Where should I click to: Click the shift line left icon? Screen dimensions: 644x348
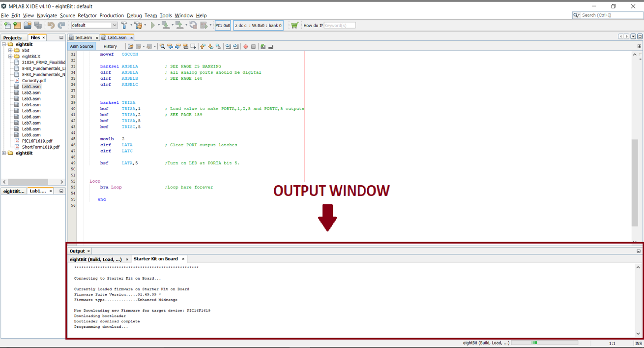pos(227,46)
